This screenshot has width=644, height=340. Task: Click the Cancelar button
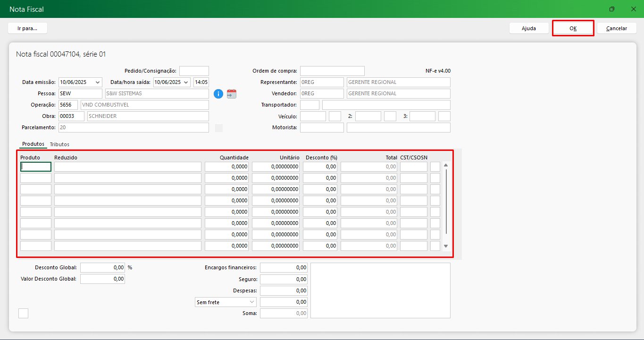tap(616, 28)
